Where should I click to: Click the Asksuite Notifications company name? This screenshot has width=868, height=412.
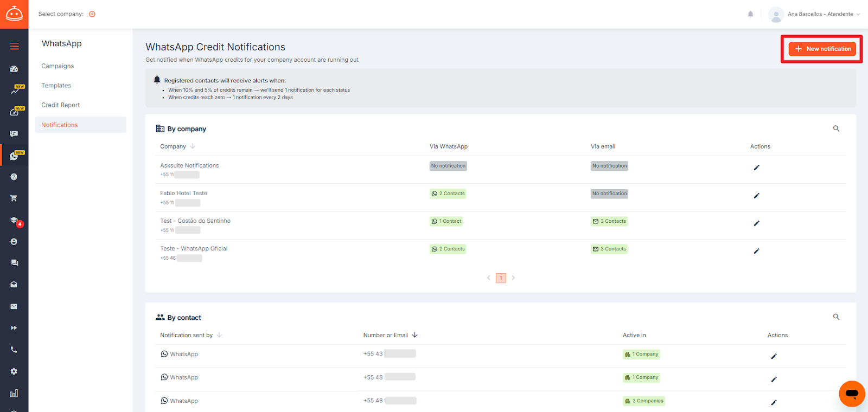click(x=189, y=165)
